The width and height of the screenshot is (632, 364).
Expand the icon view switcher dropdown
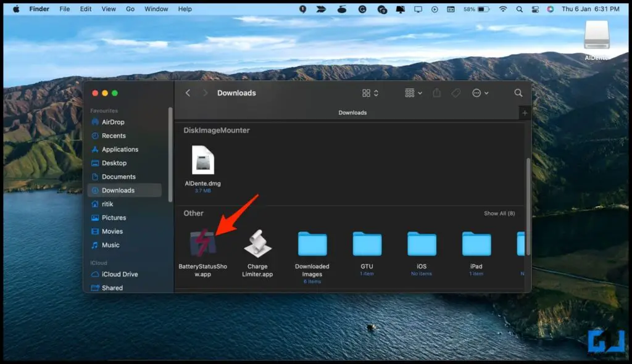370,93
